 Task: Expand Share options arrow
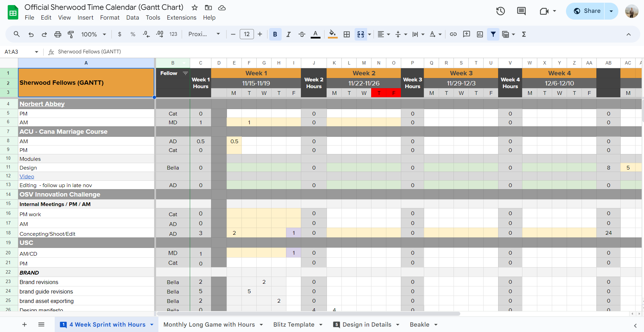(611, 11)
